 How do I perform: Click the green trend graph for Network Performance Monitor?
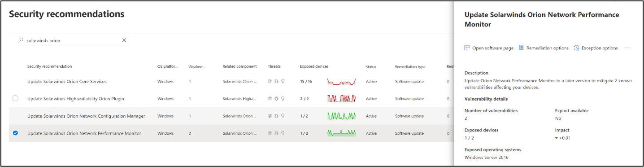(x=342, y=133)
